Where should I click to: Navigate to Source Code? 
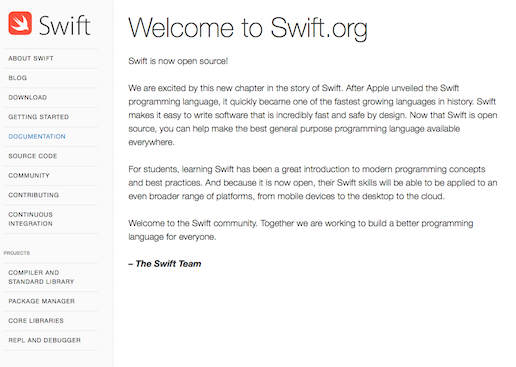32,156
